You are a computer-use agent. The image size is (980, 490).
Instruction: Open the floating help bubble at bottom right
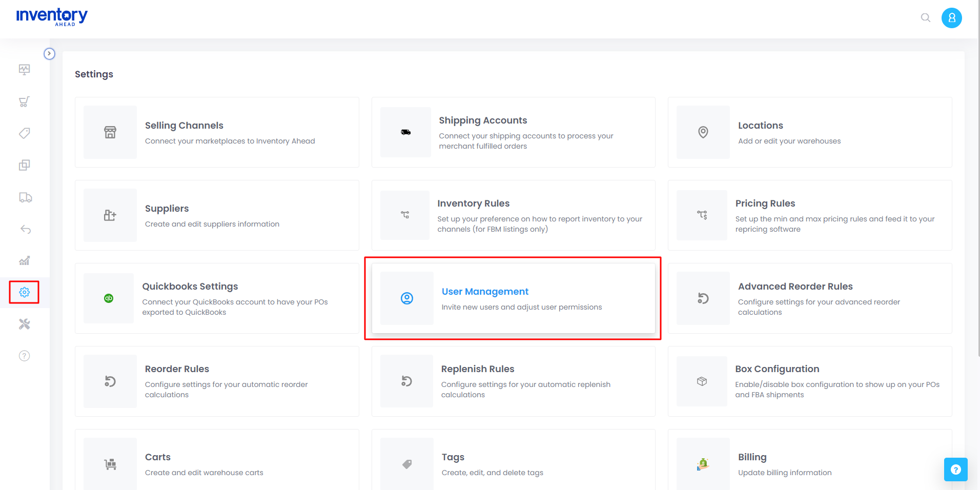point(955,469)
